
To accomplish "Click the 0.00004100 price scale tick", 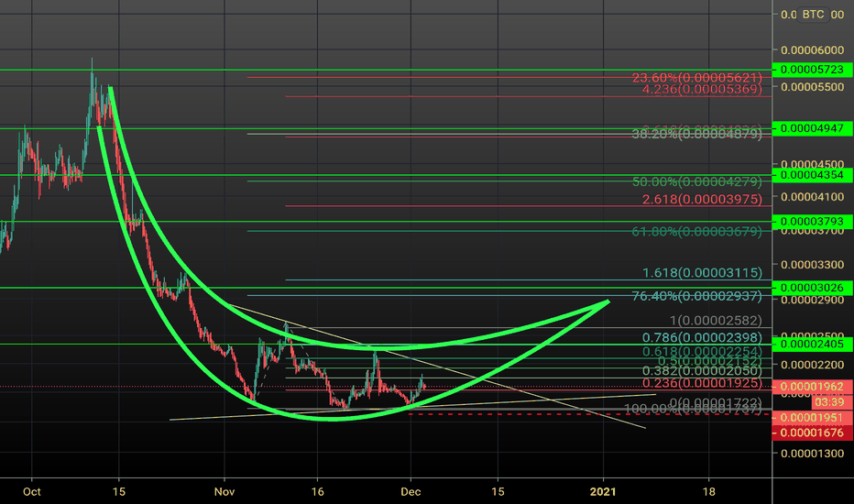I will [x=812, y=197].
